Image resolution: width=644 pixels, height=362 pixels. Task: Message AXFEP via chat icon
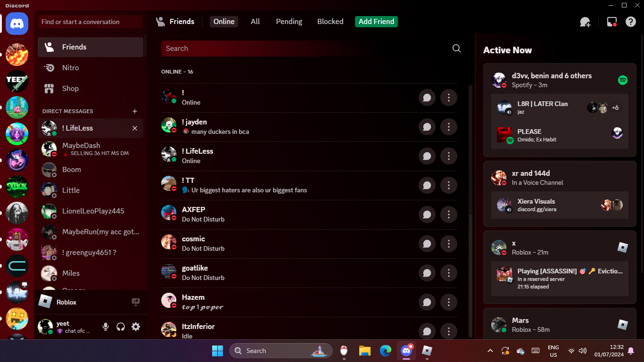tap(427, 214)
